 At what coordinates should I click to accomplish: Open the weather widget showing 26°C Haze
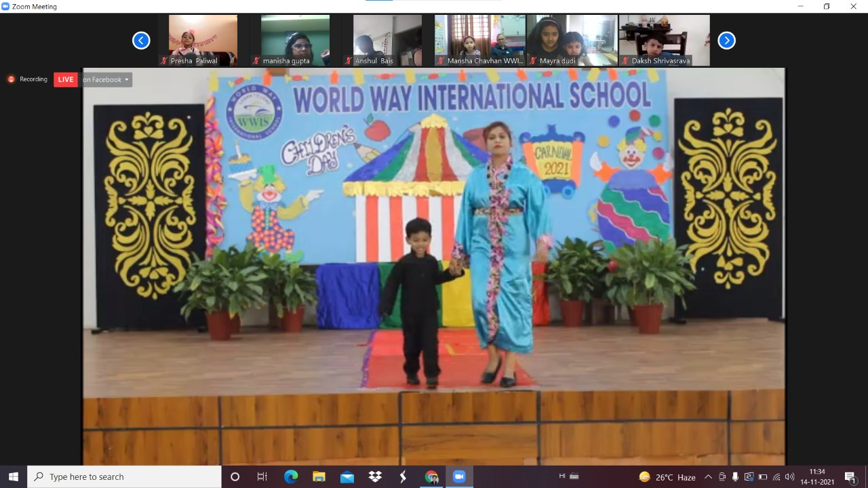(x=667, y=477)
